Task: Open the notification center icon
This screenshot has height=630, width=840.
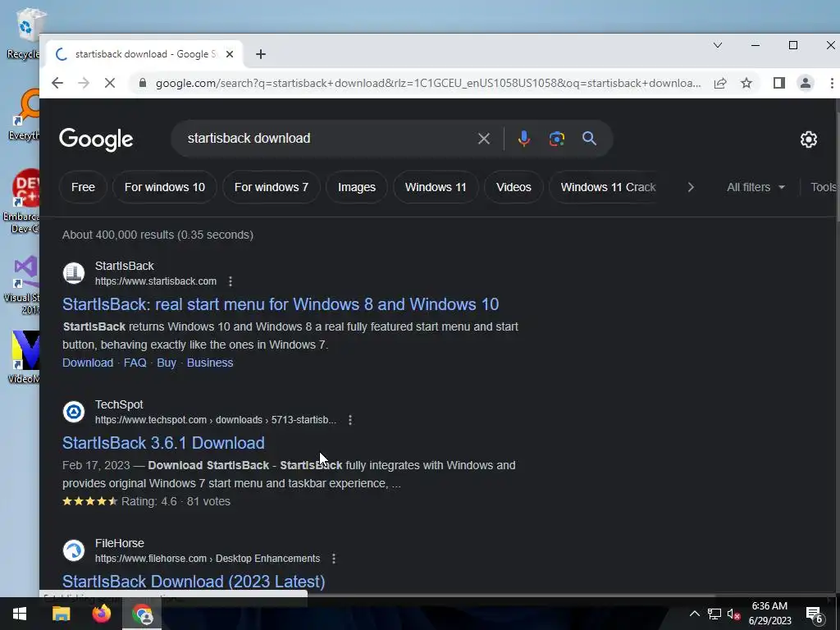Action: pos(815,614)
